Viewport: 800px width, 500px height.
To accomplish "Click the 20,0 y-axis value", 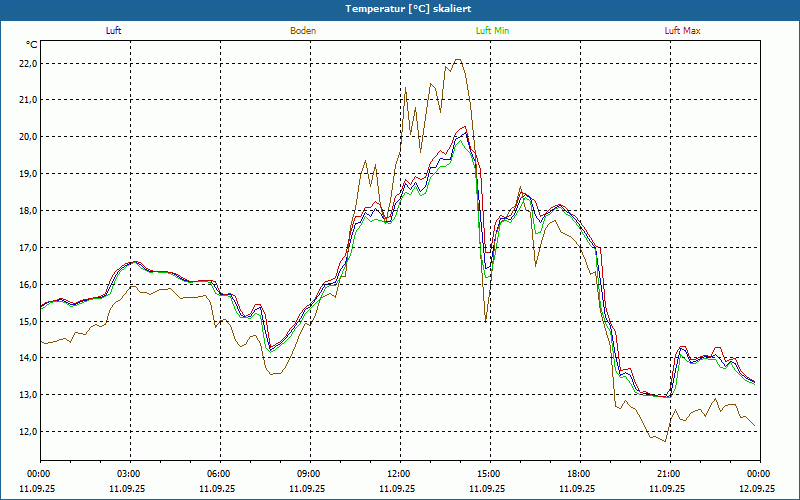I will coord(27,137).
